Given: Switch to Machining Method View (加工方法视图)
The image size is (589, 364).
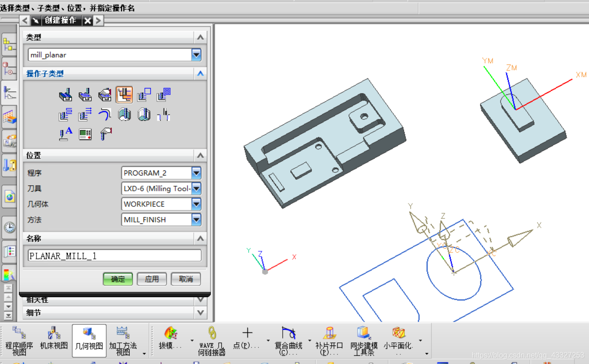Looking at the screenshot, I should (123, 341).
